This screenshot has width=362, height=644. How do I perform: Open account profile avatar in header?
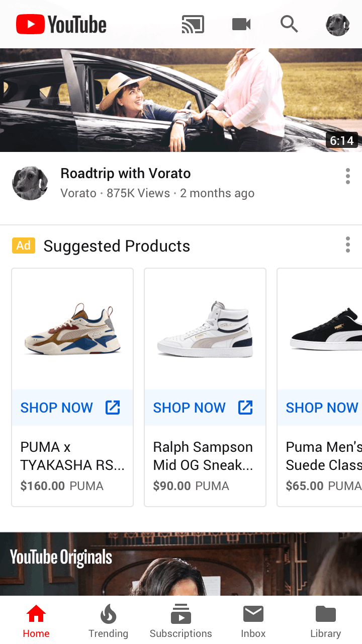(x=338, y=24)
